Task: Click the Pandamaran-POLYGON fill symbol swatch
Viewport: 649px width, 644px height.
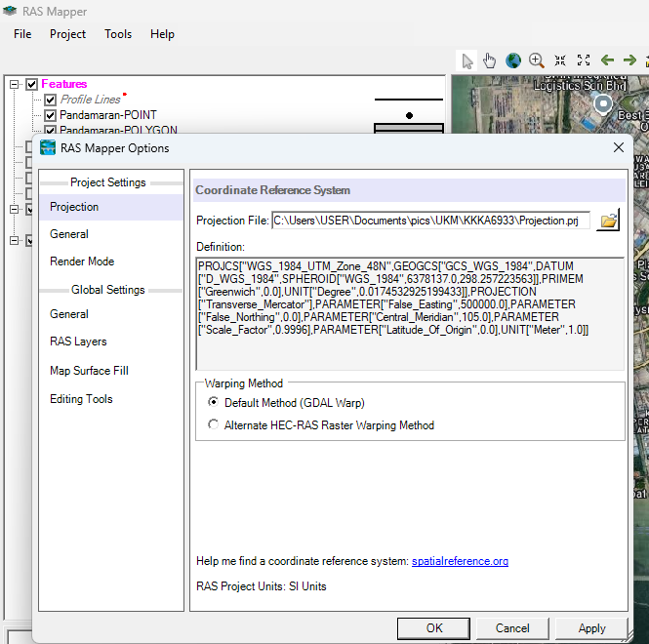Action: 409,128
